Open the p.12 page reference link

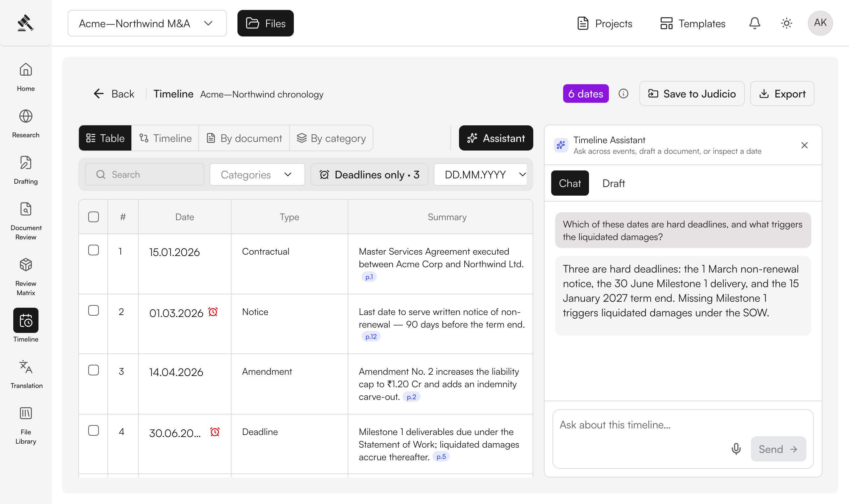click(371, 337)
